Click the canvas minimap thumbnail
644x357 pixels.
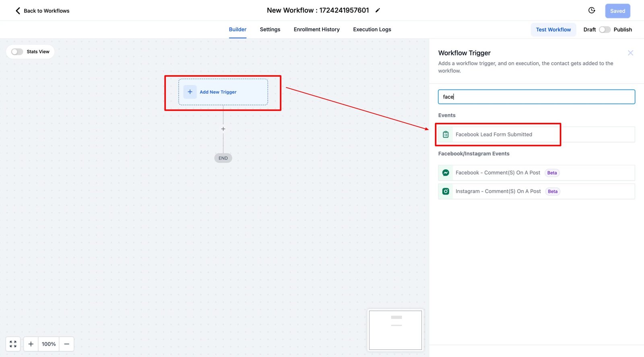click(395, 330)
